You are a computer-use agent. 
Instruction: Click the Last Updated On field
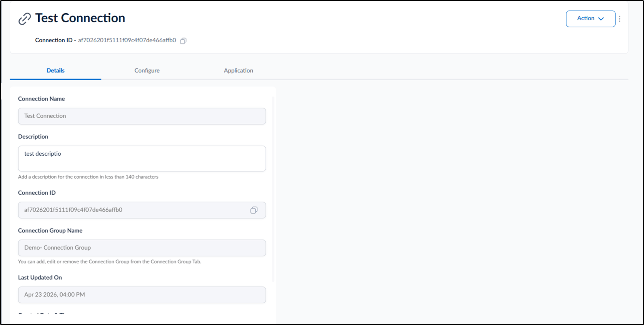(x=142, y=295)
